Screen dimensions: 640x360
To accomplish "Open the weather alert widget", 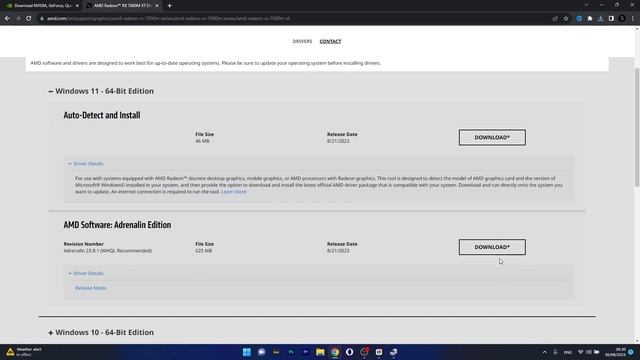I will tap(24, 352).
